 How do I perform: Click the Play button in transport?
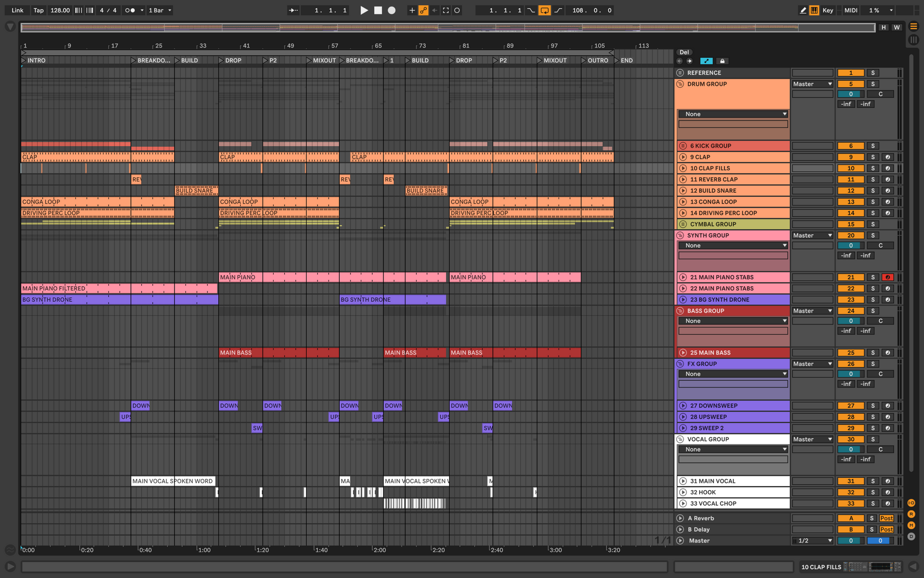tap(364, 10)
